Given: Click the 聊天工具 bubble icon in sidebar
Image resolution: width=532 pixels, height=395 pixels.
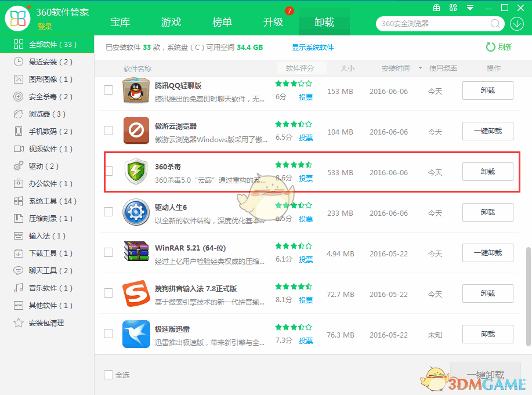Looking at the screenshot, I should tap(19, 270).
